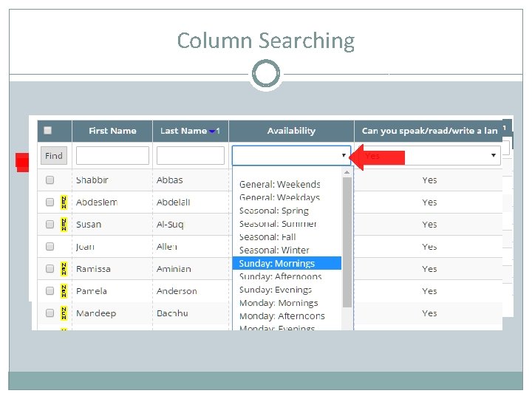Tick the checkbox for Pamela Anderson

(x=50, y=290)
